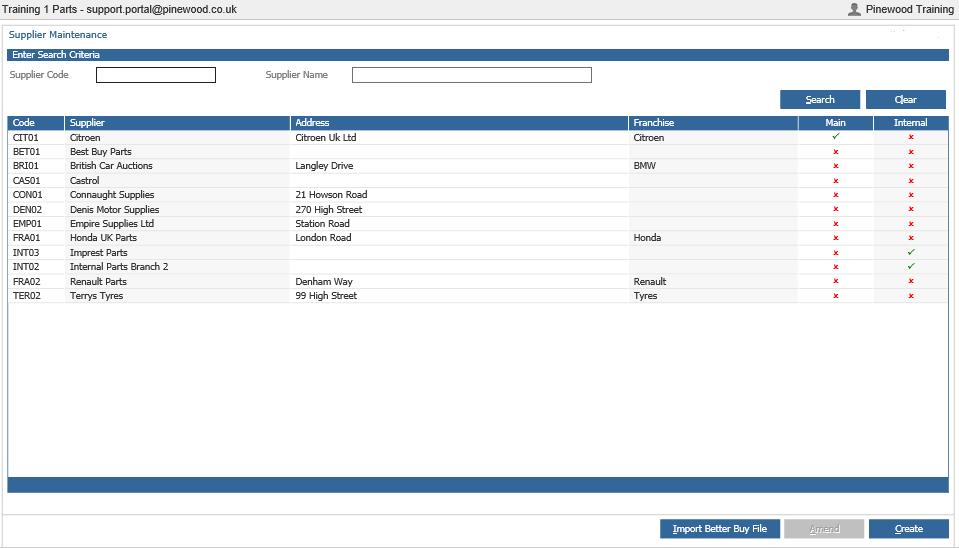Click the green Main tick for Citroen

[835, 137]
